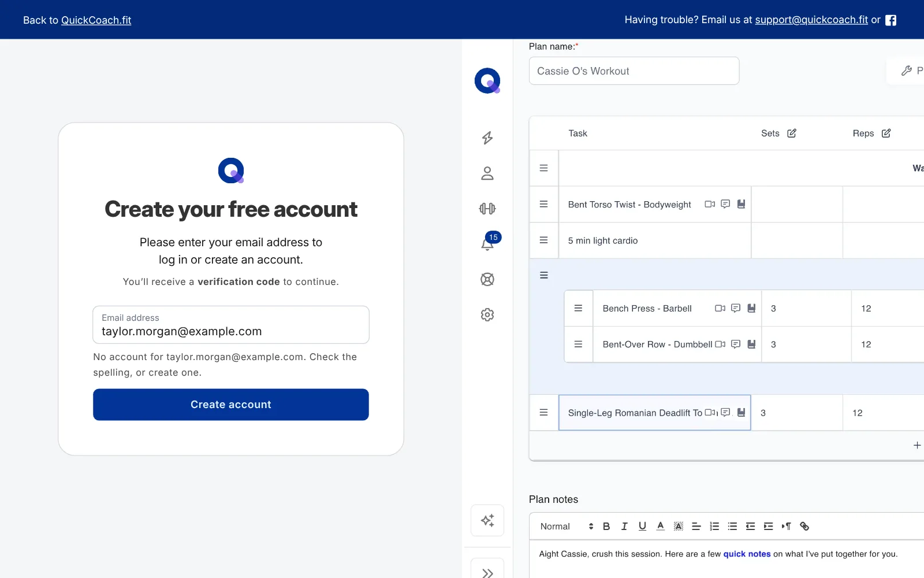Screen dimensions: 924x578
Task: Open the lightning bolt quick actions icon
Action: (487, 138)
